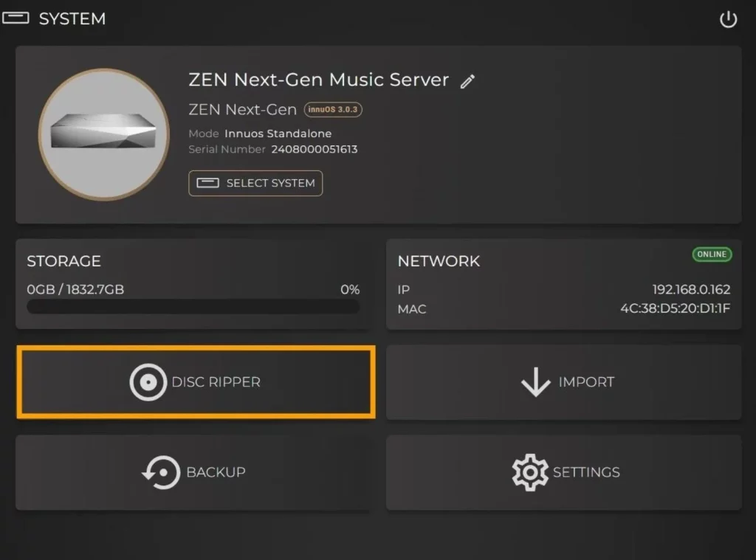Viewport: 756px width, 560px height.
Task: Click the serial number 2408000051613
Action: [315, 149]
